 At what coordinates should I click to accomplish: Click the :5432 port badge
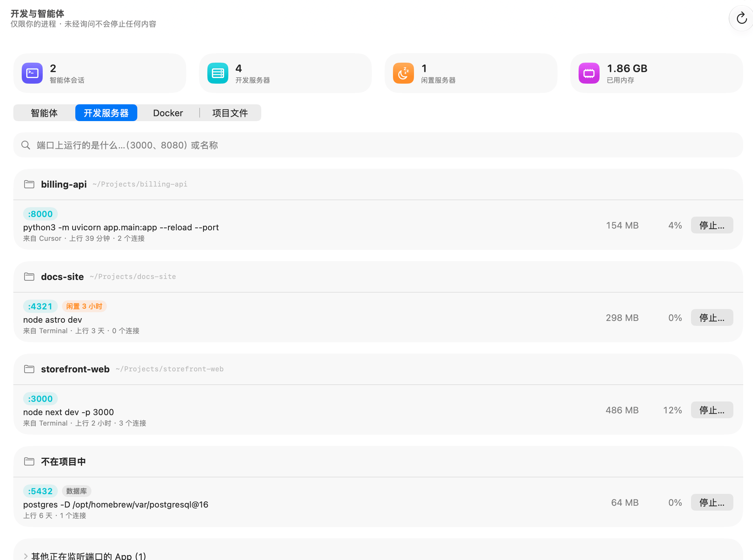point(40,491)
